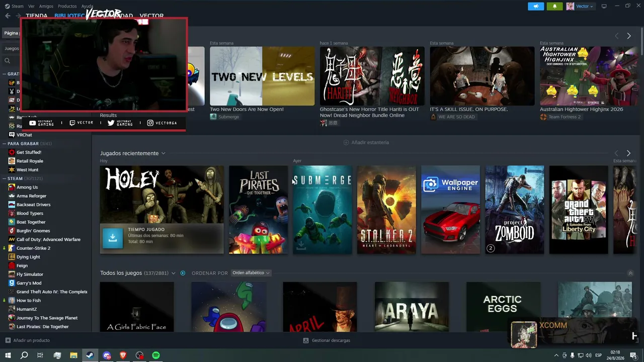Open Steam announcements megaphone button
Screen dimensions: 644x362
(536, 6)
